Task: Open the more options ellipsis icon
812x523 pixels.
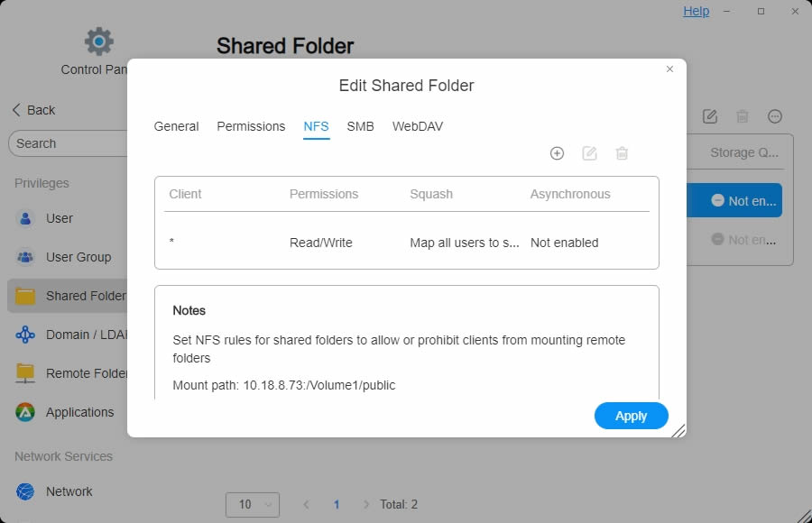Action: 775,116
